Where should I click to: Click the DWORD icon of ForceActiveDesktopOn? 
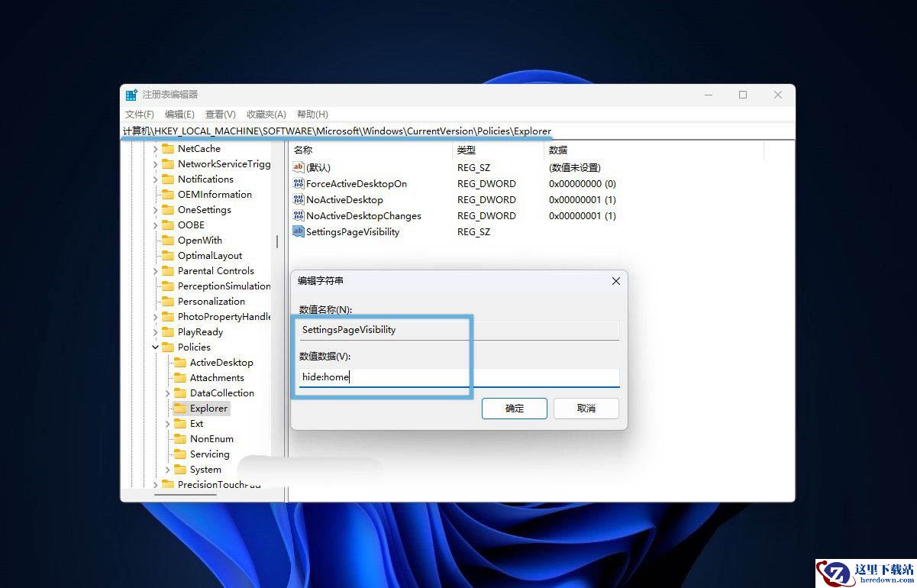pyautogui.click(x=299, y=183)
